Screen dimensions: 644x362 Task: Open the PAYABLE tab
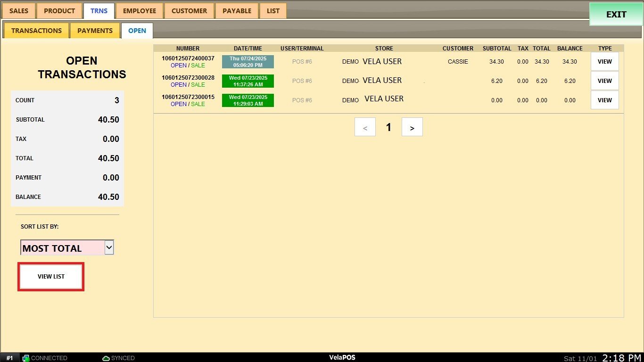pos(237,11)
